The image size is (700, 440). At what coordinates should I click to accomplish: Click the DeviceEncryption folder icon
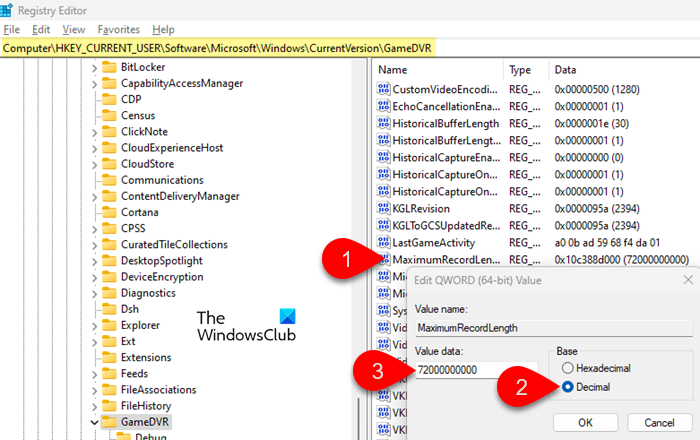click(109, 277)
